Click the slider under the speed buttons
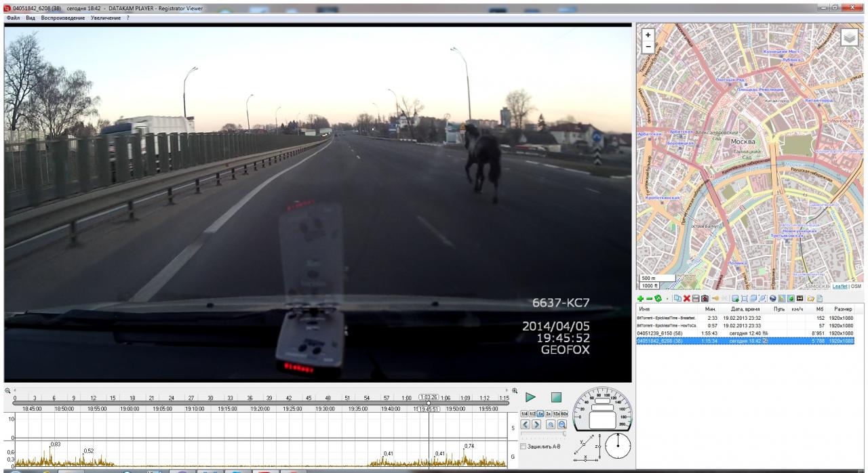The height and width of the screenshot is (473, 868). click(544, 434)
